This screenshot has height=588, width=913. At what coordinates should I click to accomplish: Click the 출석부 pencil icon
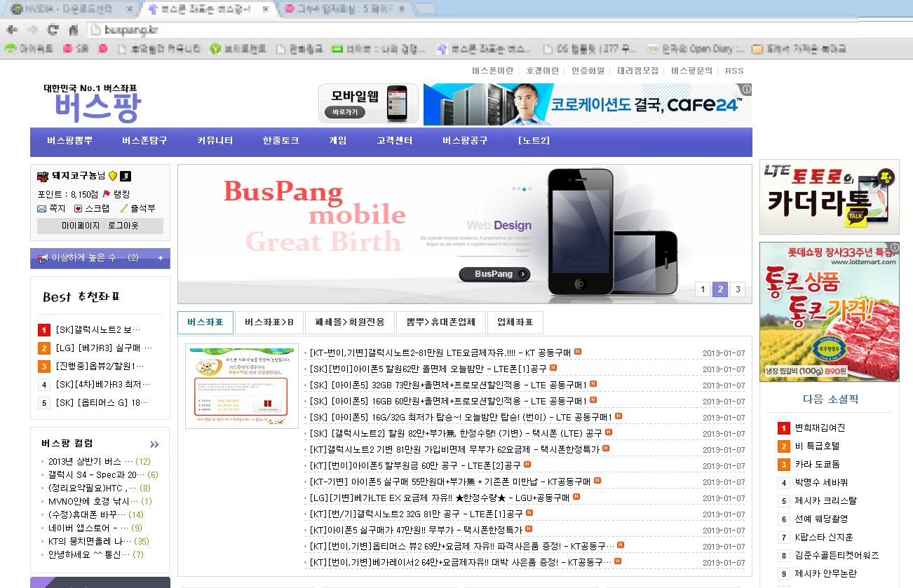point(123,208)
